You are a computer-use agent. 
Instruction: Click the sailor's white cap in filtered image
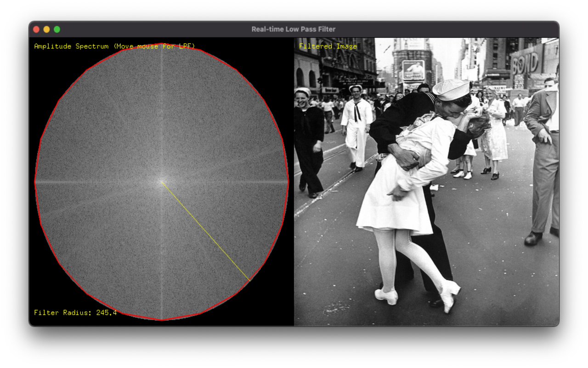(x=451, y=90)
